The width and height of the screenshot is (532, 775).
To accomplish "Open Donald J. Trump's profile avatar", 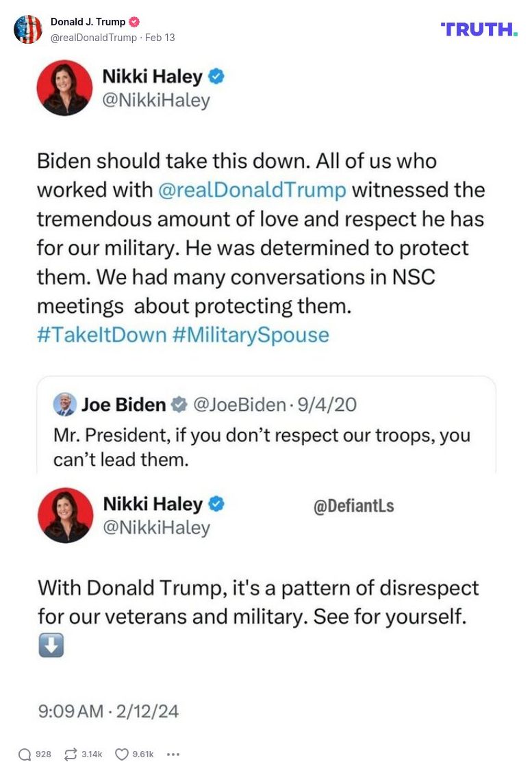I will tap(28, 29).
